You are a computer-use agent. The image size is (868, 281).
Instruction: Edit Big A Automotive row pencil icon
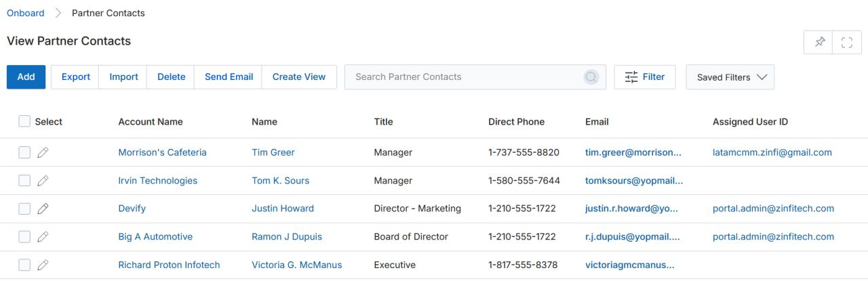[43, 237]
